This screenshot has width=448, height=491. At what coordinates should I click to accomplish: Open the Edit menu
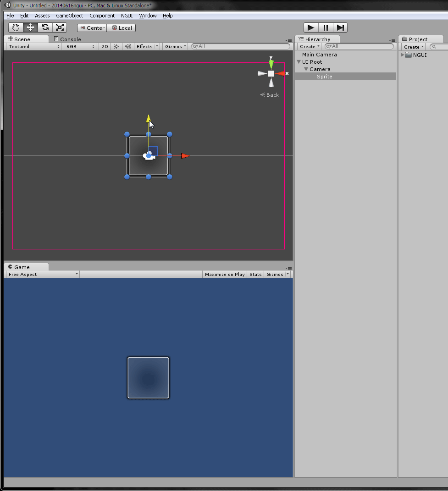pos(24,16)
